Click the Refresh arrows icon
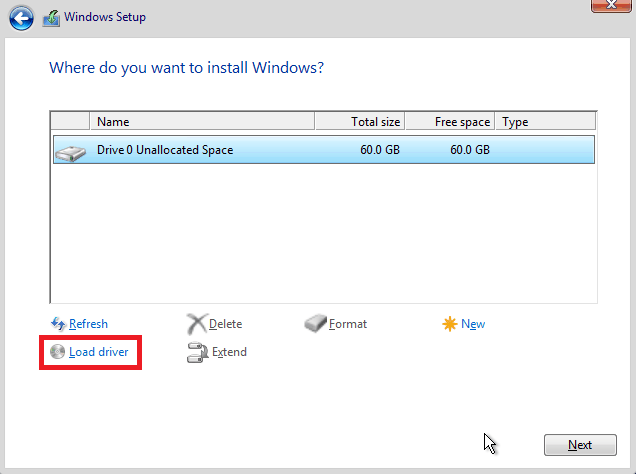 pos(58,324)
